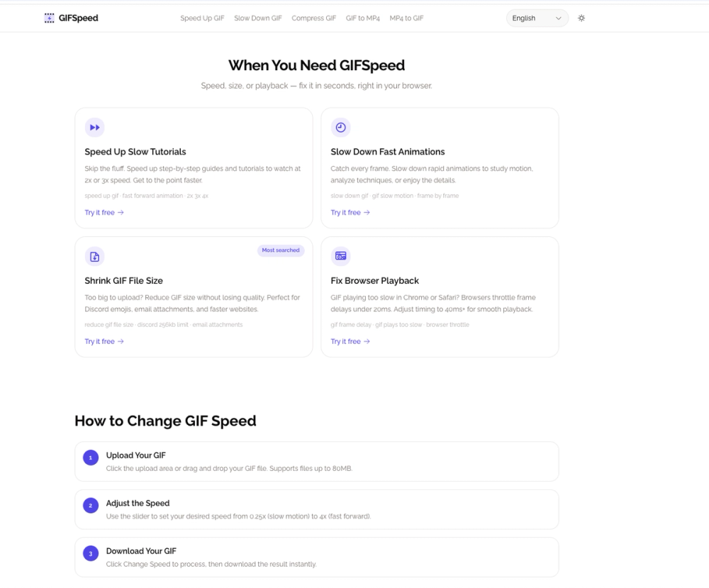This screenshot has height=588, width=709.
Task: Click Try it free under Shrink GIF File Size
Action: [104, 341]
